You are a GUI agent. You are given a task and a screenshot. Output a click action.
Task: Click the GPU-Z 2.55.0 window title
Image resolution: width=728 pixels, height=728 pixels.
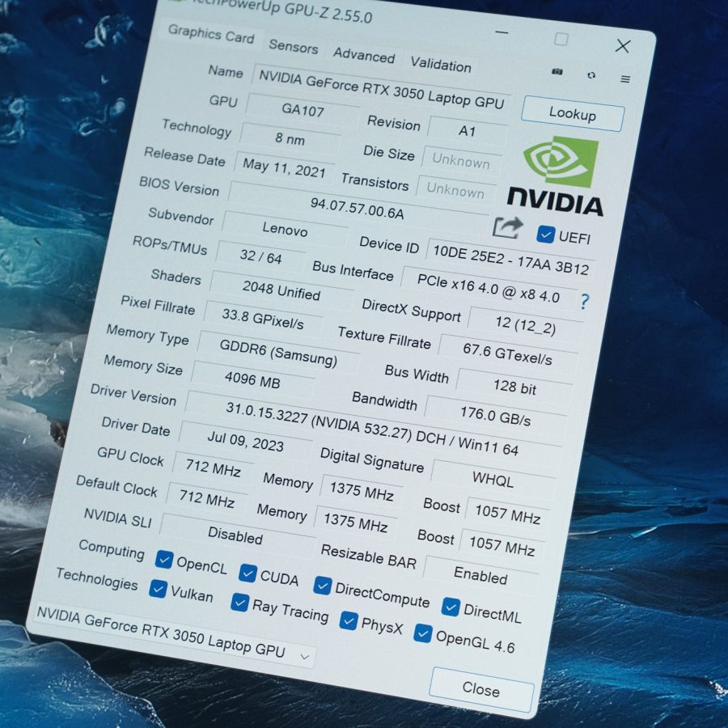pyautogui.click(x=283, y=9)
